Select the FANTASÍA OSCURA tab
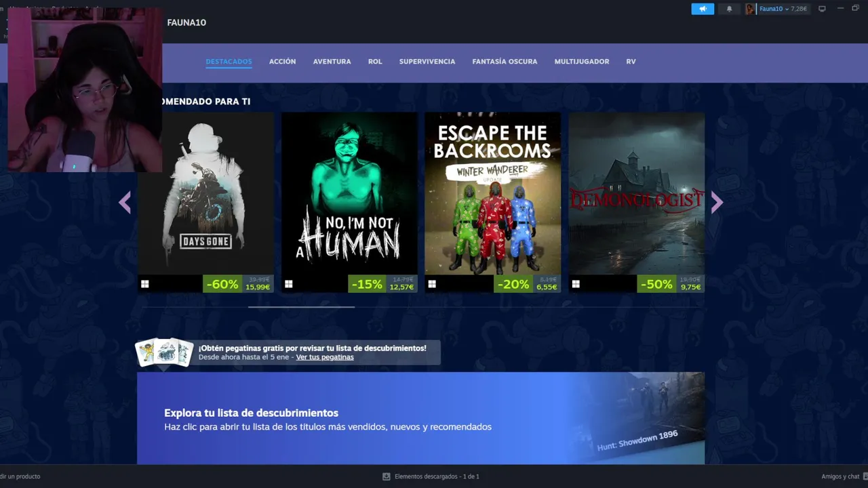The height and width of the screenshot is (488, 868). tap(505, 62)
